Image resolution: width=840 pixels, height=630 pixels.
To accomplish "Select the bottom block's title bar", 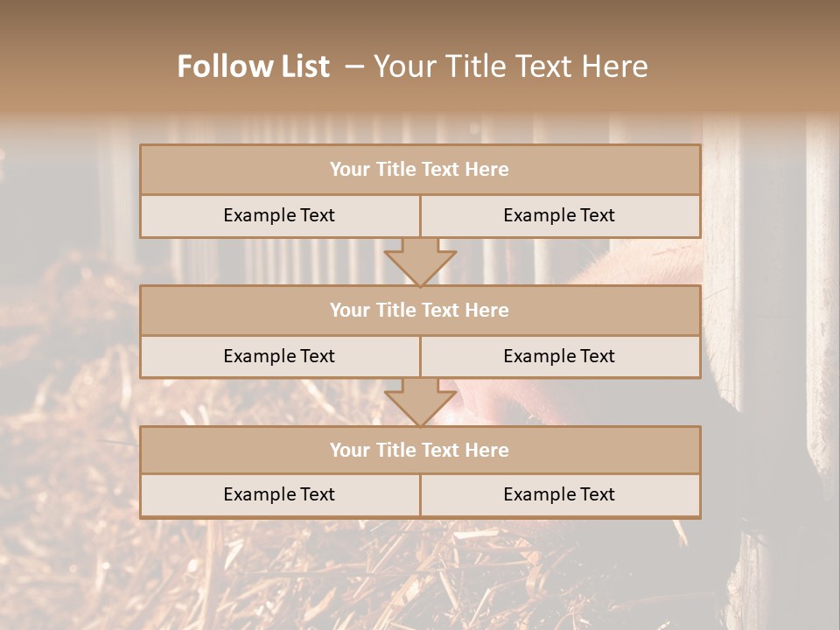I will click(420, 450).
